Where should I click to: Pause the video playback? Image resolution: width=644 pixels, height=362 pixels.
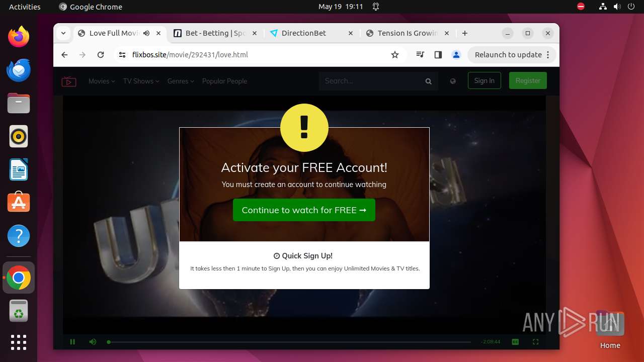click(x=72, y=342)
